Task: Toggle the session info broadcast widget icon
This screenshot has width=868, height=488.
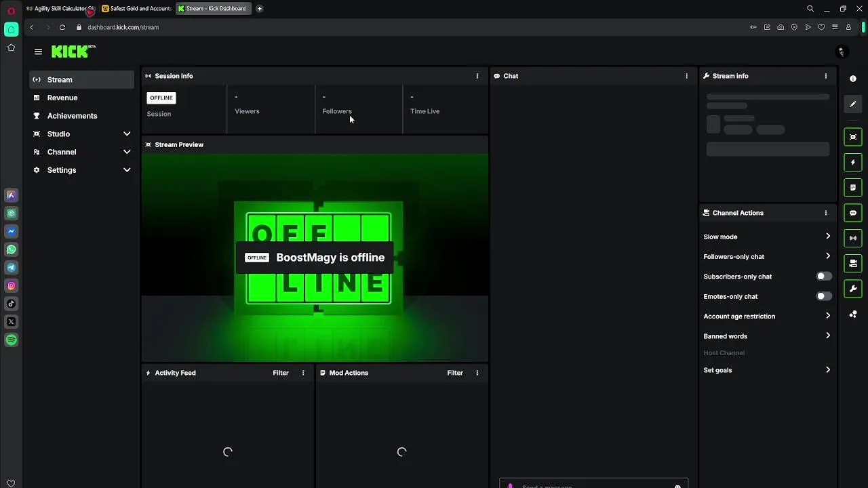Action: [853, 238]
